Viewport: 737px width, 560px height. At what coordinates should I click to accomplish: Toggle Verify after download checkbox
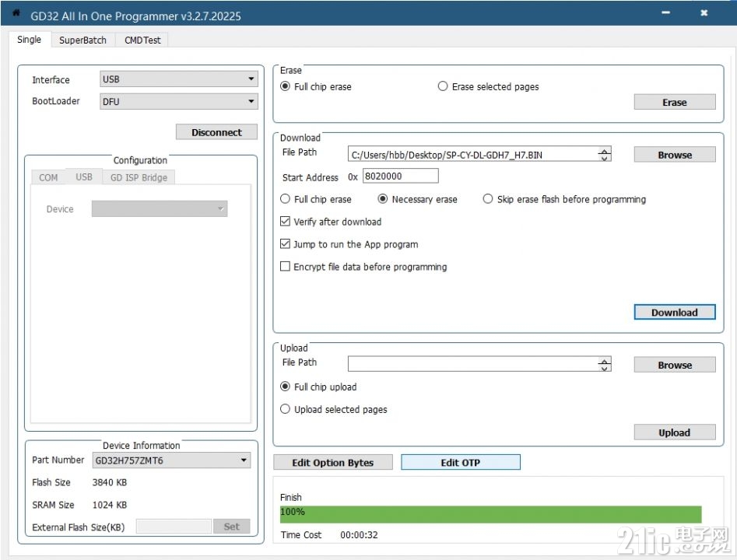click(x=331, y=221)
